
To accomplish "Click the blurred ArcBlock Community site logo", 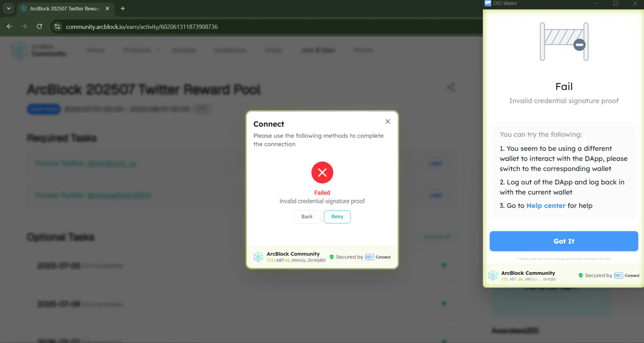I will pyautogui.click(x=38, y=51).
